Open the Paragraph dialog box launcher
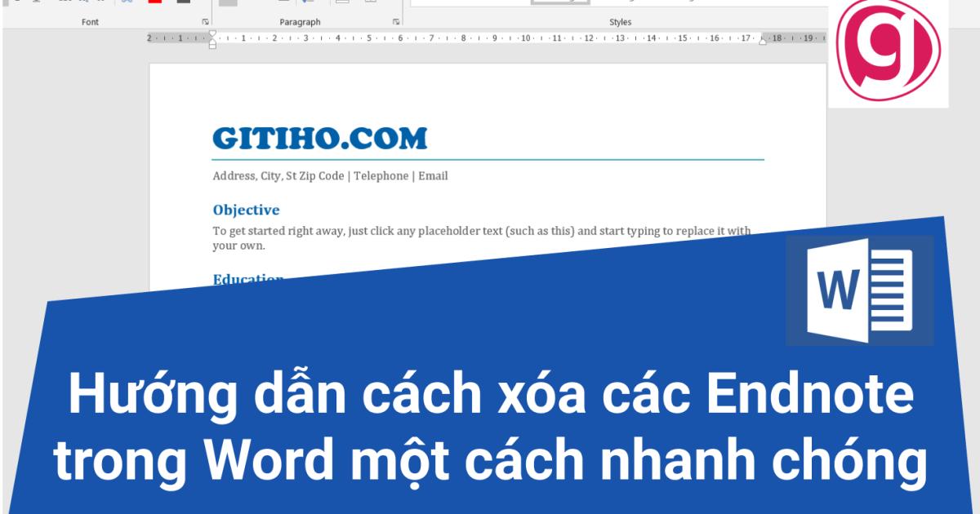This screenshot has height=514, width=980. [x=395, y=24]
